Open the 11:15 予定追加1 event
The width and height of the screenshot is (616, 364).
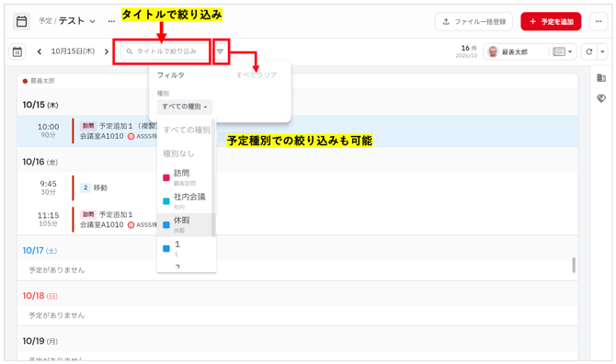tap(297, 219)
